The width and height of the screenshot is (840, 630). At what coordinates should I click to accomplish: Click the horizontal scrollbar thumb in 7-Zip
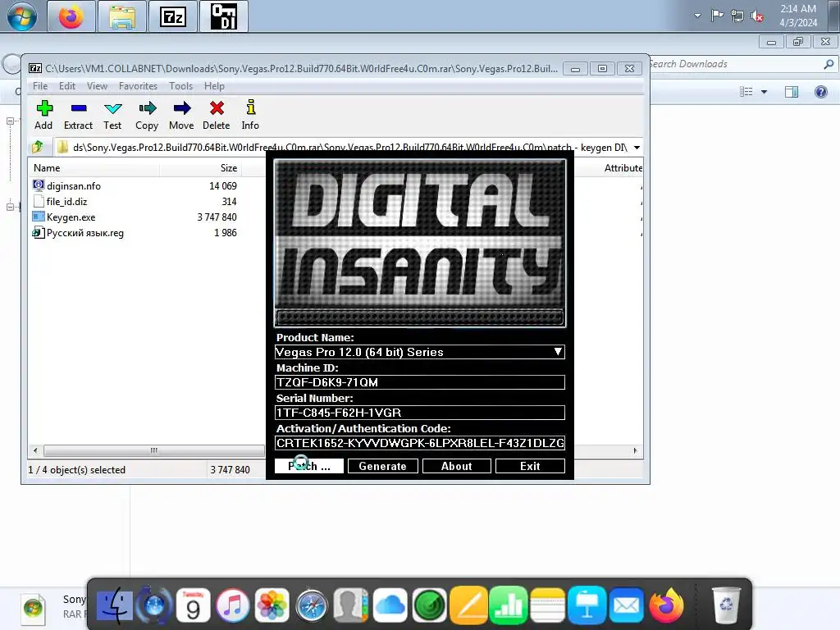tap(154, 450)
